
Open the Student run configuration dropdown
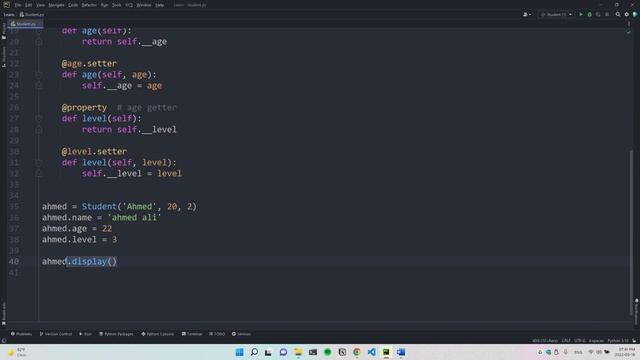(x=556, y=14)
